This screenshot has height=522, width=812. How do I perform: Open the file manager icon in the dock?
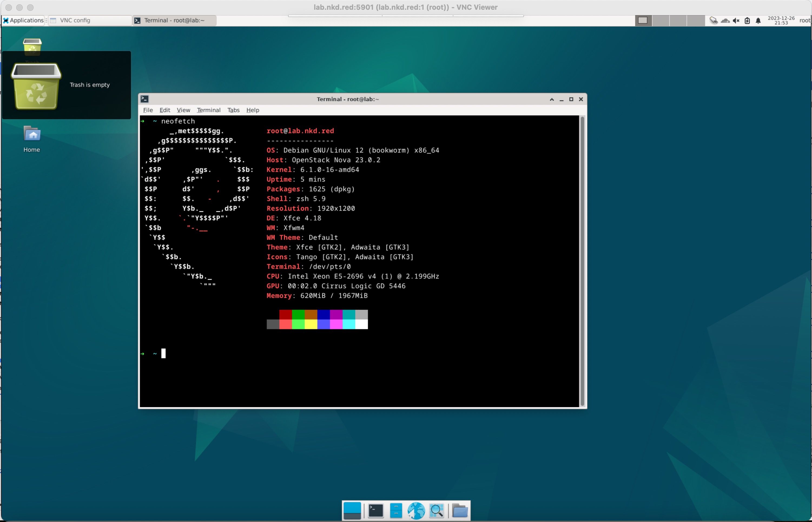tap(396, 510)
